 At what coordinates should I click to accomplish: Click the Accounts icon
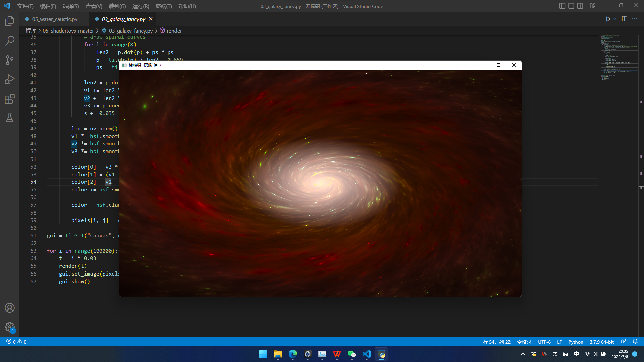(x=10, y=308)
